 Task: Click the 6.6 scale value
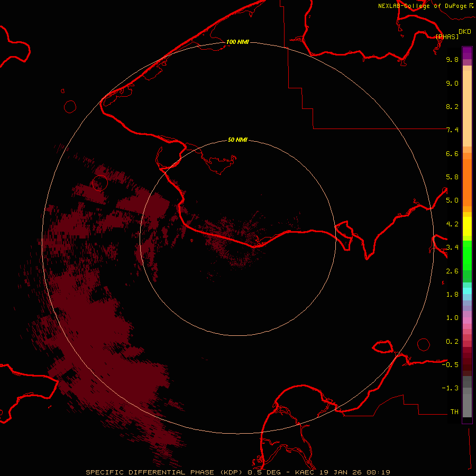452,153
